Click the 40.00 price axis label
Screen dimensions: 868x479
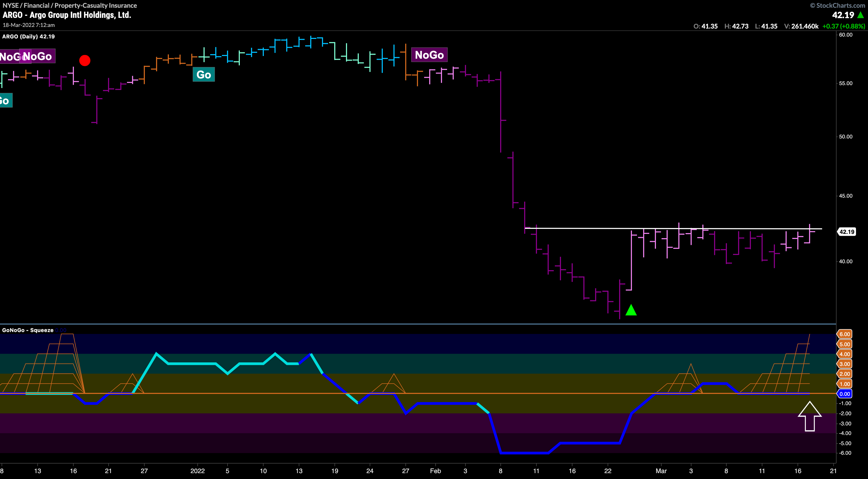(x=846, y=261)
